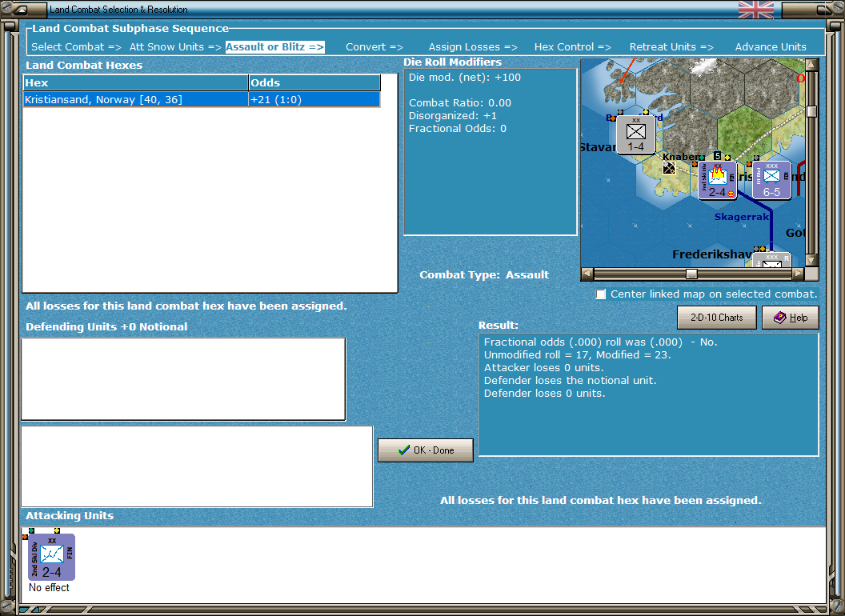This screenshot has width=845, height=616.
Task: Click the Frederikshavn town label on map
Action: pos(712,254)
